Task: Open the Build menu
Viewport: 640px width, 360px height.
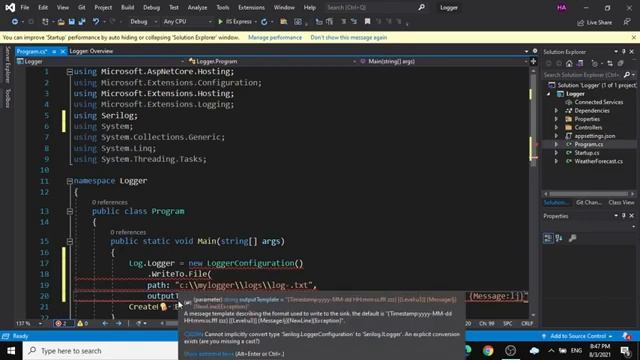Action: point(127,7)
